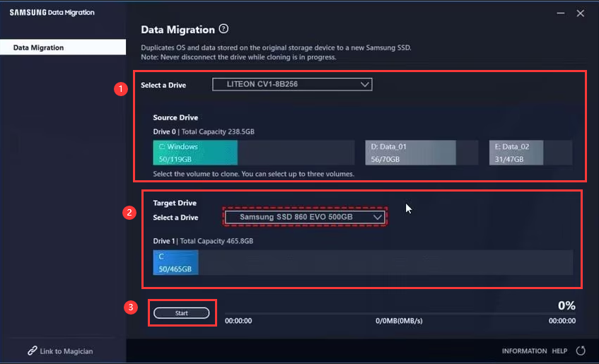
Task: Open the Data Migration help question-mark icon
Action: point(224,29)
